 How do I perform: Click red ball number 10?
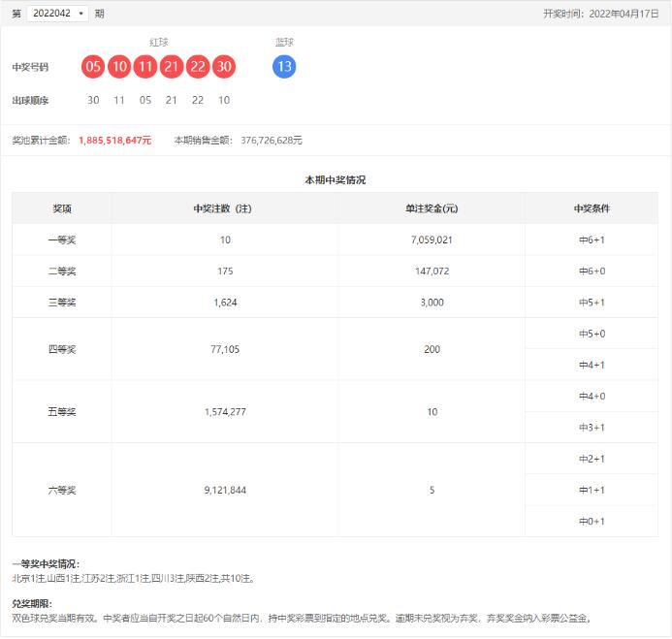119,67
